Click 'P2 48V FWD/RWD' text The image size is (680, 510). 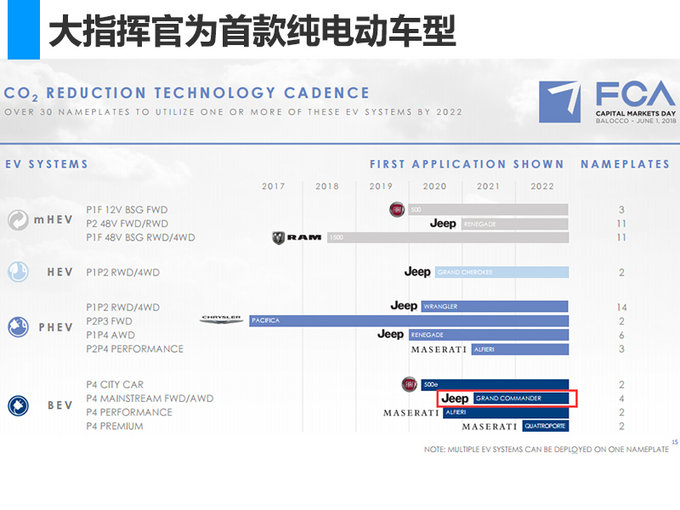[127, 224]
